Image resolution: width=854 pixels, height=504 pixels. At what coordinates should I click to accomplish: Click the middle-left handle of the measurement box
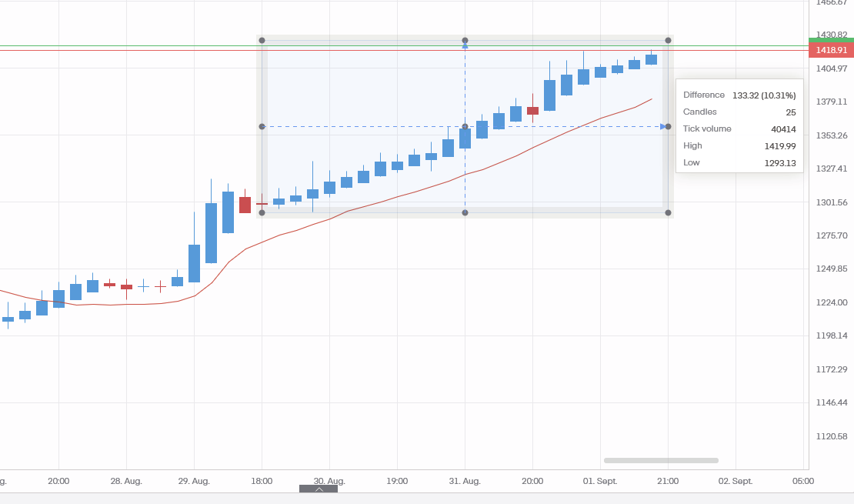(262, 126)
